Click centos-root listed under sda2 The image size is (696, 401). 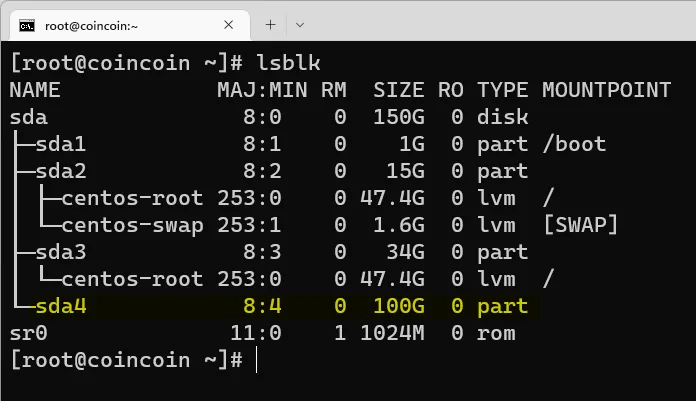[132, 198]
